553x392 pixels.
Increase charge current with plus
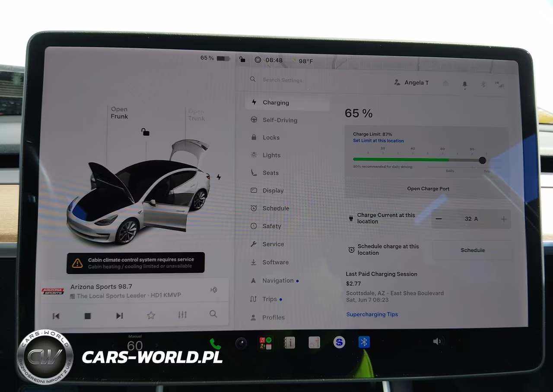(504, 219)
